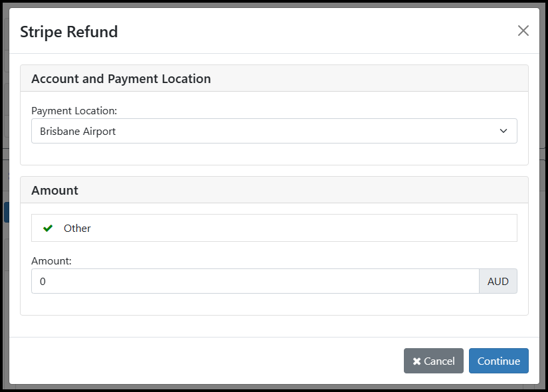
Task: Click the Other label text
Action: click(x=77, y=229)
